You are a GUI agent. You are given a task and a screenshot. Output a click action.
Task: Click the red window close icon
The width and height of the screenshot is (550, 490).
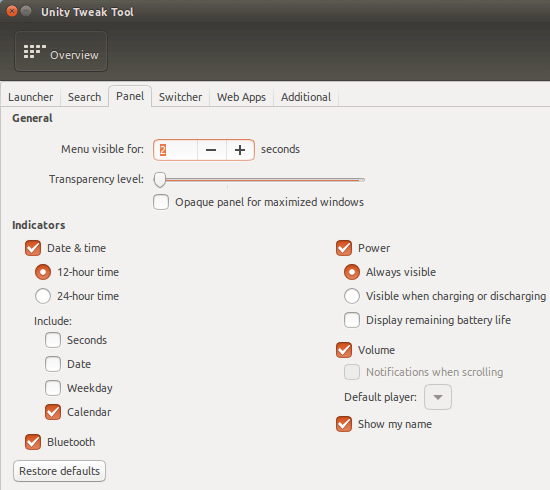pyautogui.click(x=12, y=11)
